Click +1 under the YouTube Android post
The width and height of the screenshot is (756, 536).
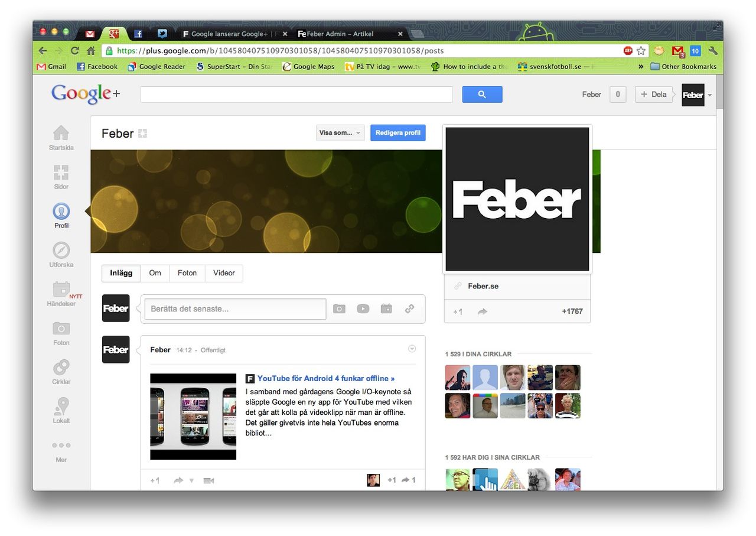click(155, 480)
